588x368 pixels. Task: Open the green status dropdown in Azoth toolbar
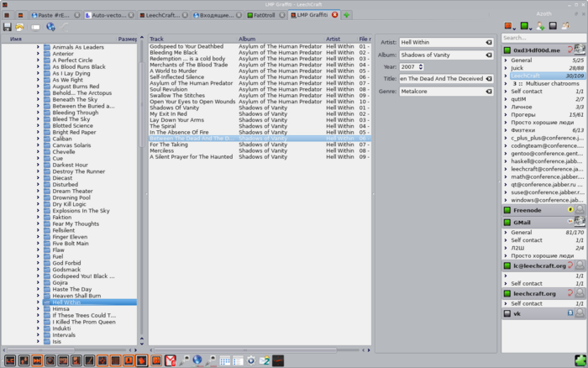526,26
